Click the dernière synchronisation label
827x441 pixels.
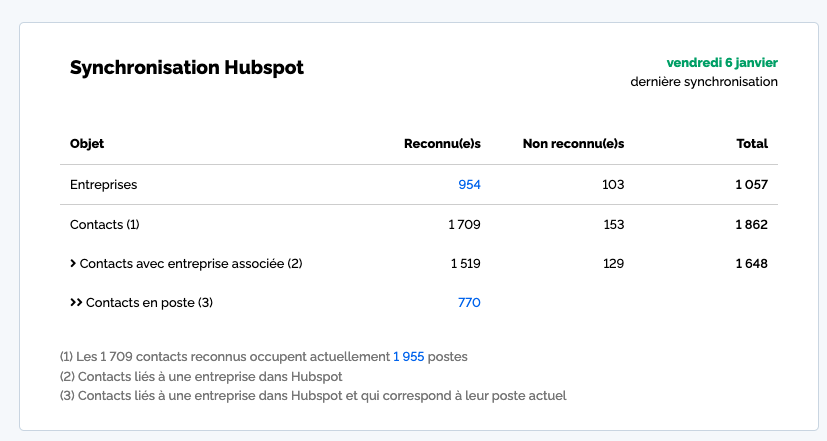704,82
